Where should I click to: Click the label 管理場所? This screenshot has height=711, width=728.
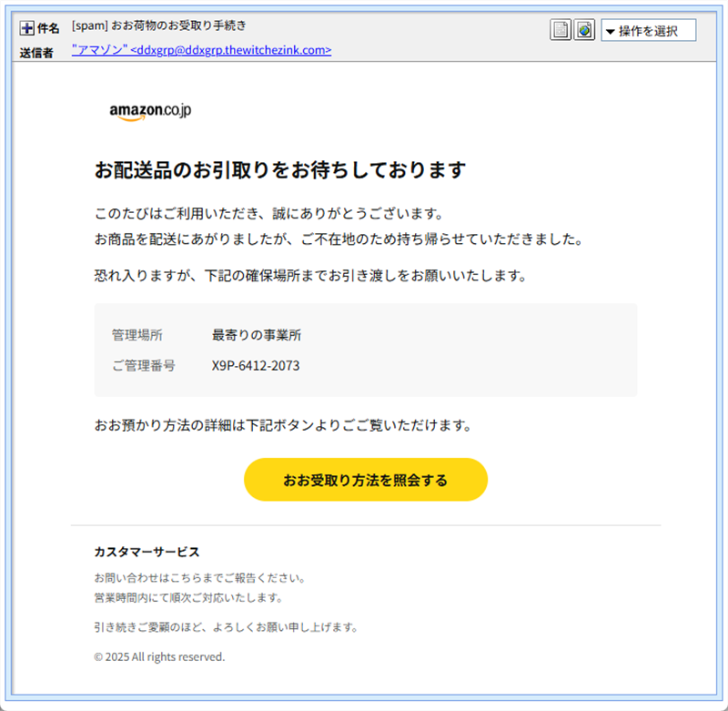coord(137,335)
